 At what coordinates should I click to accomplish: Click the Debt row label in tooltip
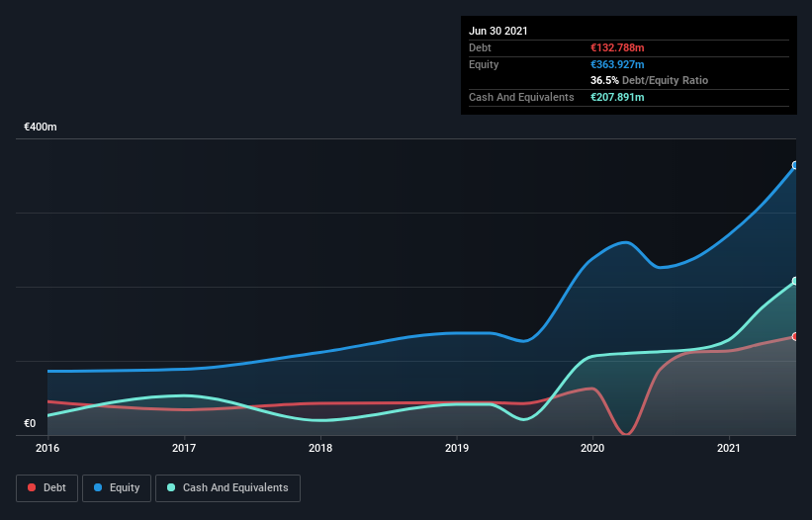coord(480,47)
